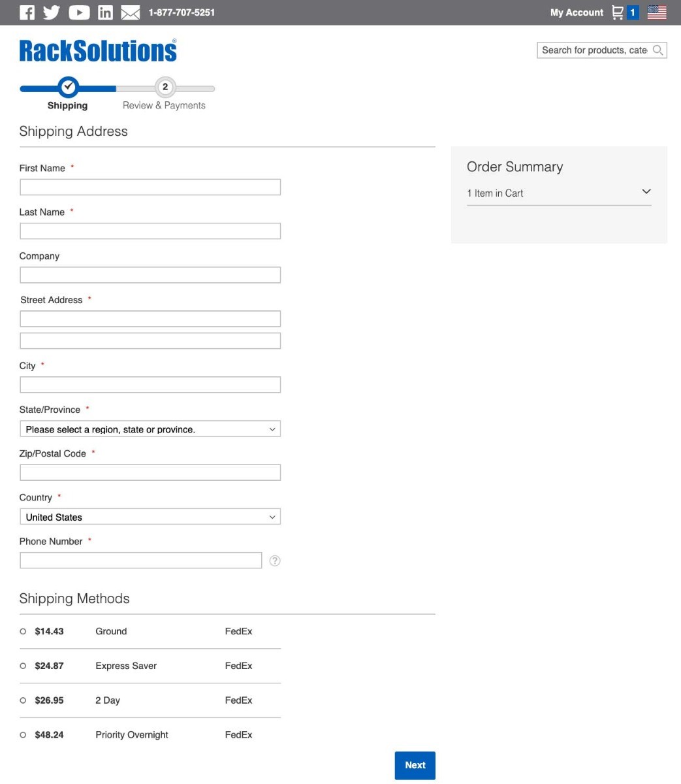Click the phone number help question icon

click(275, 561)
